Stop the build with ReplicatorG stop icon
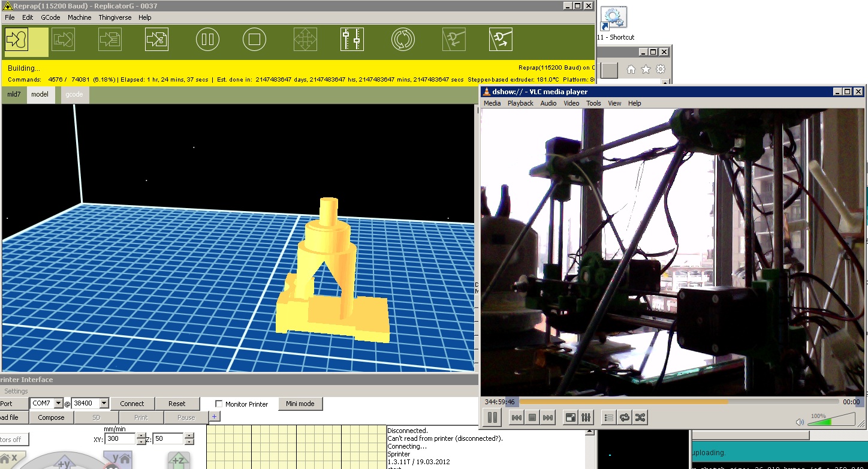Screen dimensions: 868x469 pos(254,40)
